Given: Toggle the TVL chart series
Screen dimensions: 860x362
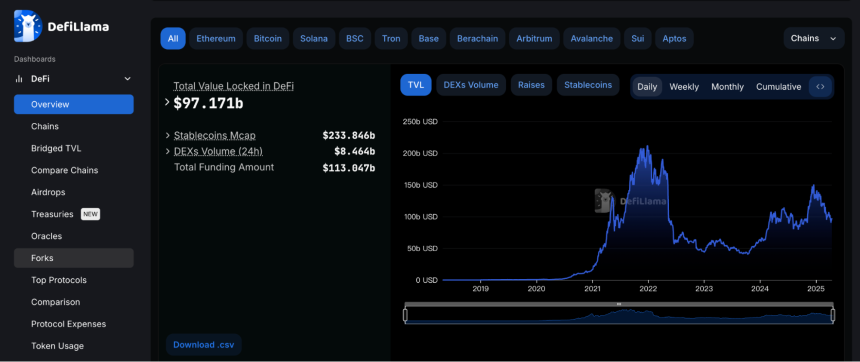Looking at the screenshot, I should 416,85.
